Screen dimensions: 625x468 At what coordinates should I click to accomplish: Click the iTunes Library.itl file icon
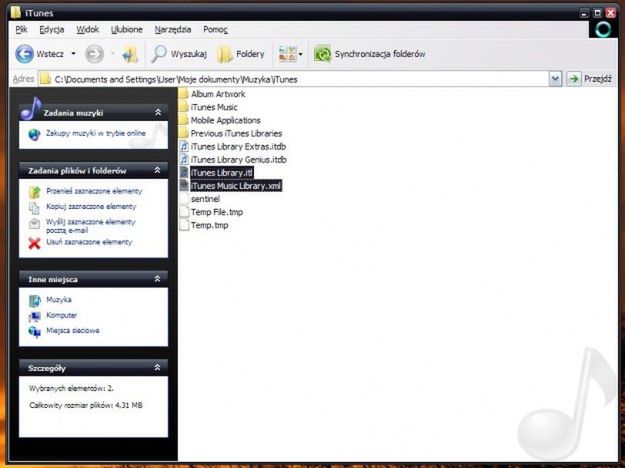point(184,173)
